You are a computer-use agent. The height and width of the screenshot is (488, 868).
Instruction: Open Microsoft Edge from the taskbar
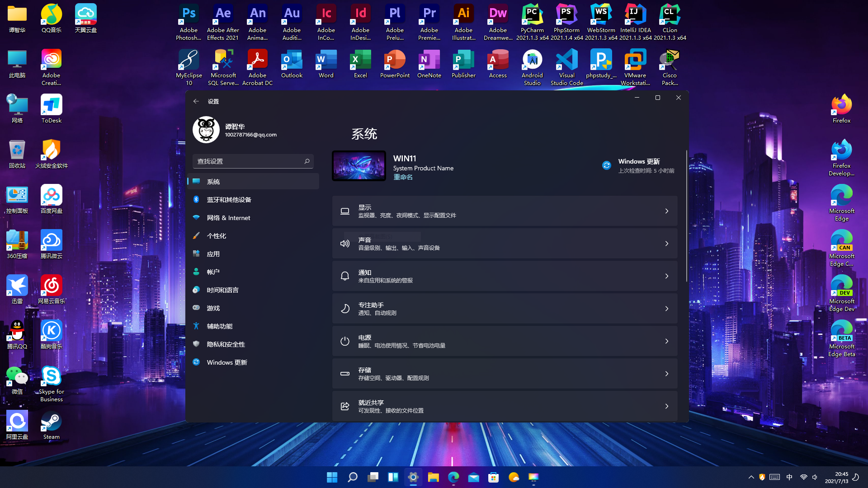click(x=453, y=477)
